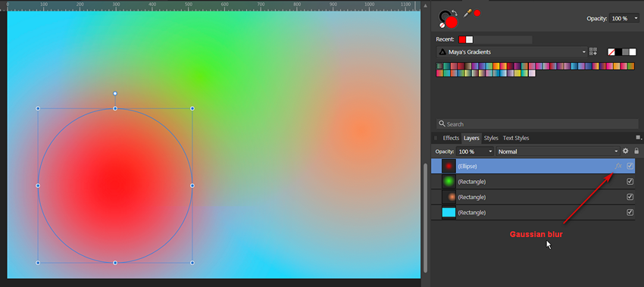644x287 pixels.
Task: Open the Layers panel options menu
Action: 639,138
